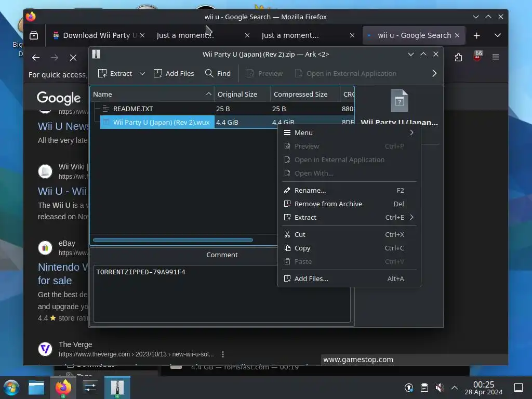Screen dimensions: 532x399
Task: Select Remove from Archive entry
Action: (x=349, y=204)
